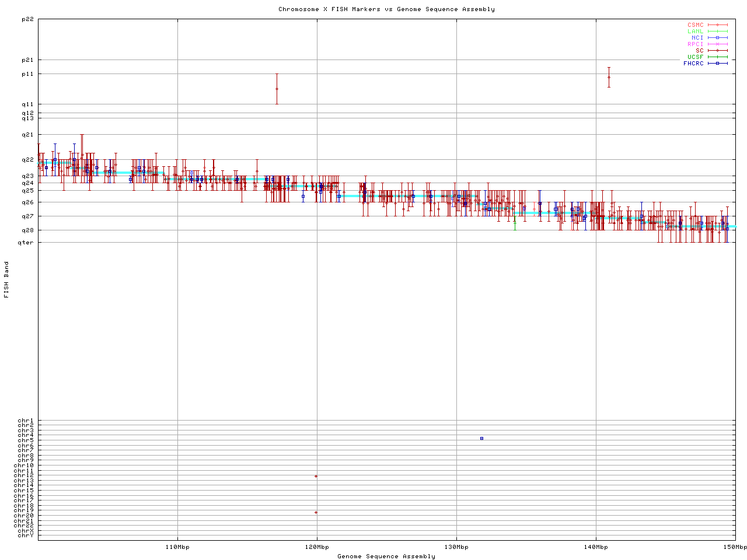Select the green UCSF marker near 134Mbp
The width and height of the screenshot is (747, 560).
click(x=515, y=222)
